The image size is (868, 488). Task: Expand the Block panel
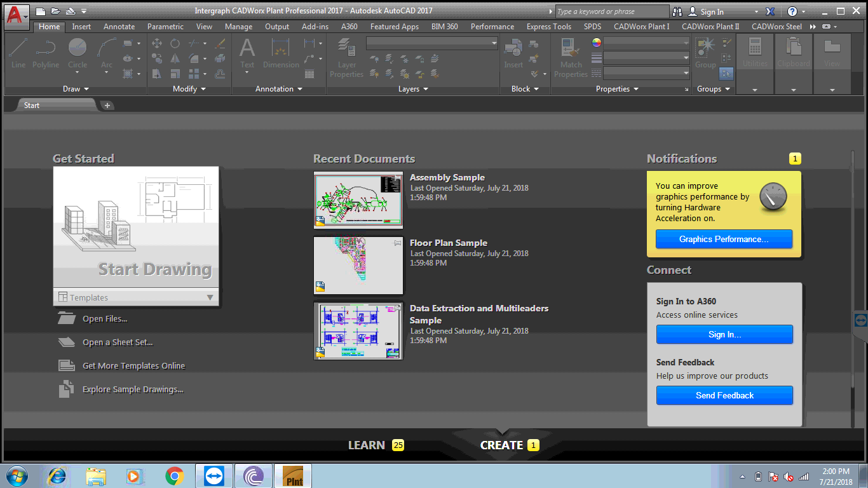tap(525, 89)
